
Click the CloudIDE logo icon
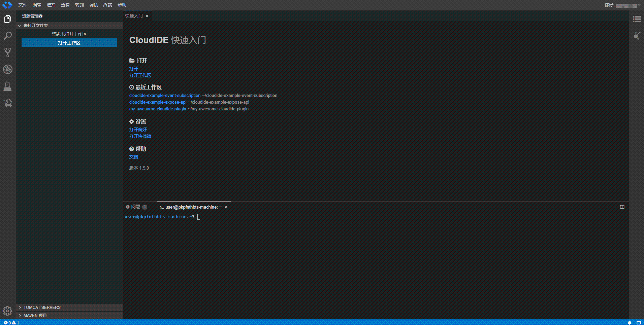coord(7,5)
